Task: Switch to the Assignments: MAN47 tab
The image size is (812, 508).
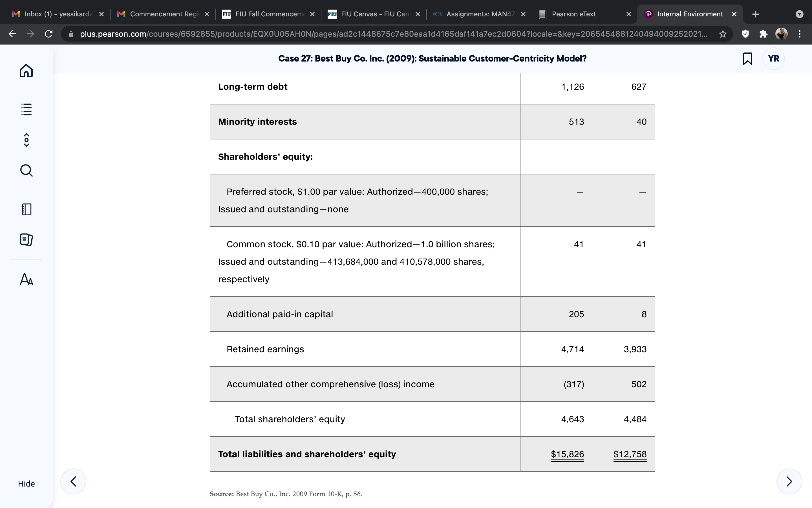Action: point(480,14)
